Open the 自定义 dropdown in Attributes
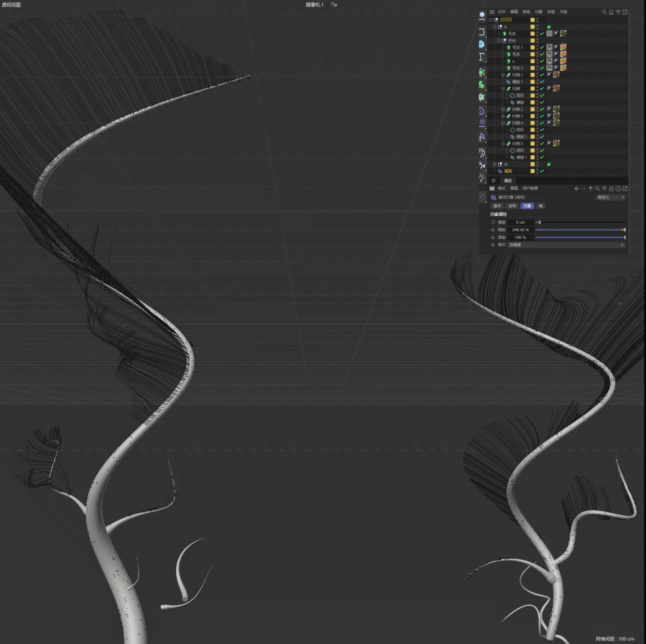This screenshot has width=646, height=644. coord(611,197)
